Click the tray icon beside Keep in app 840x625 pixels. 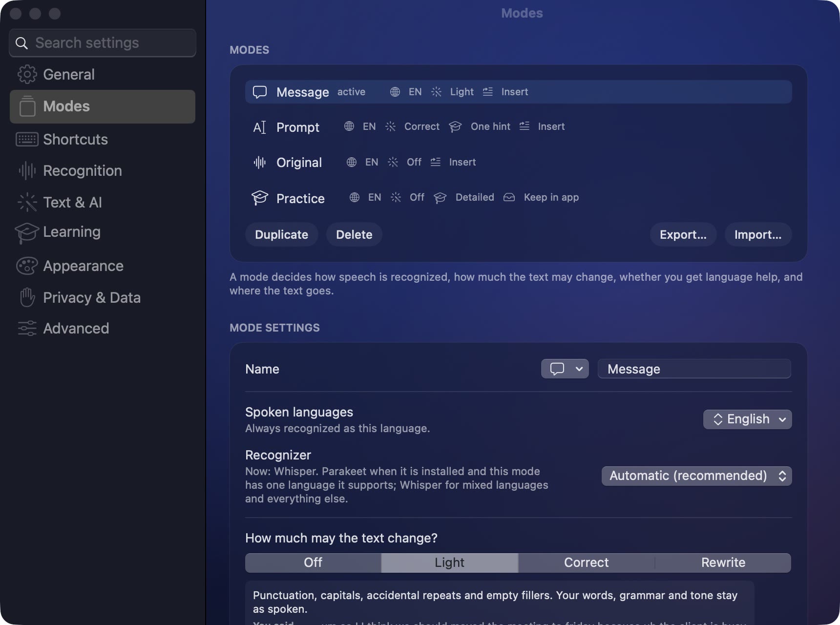(509, 197)
